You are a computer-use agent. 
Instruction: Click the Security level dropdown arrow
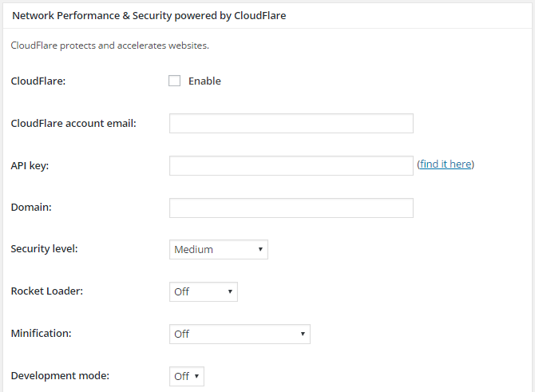pos(260,249)
